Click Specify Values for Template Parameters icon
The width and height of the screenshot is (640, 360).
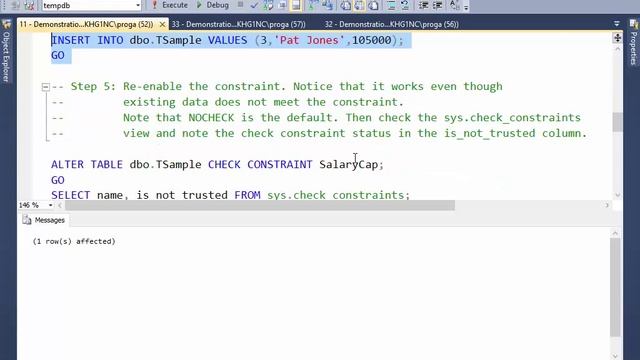click(x=454, y=5)
